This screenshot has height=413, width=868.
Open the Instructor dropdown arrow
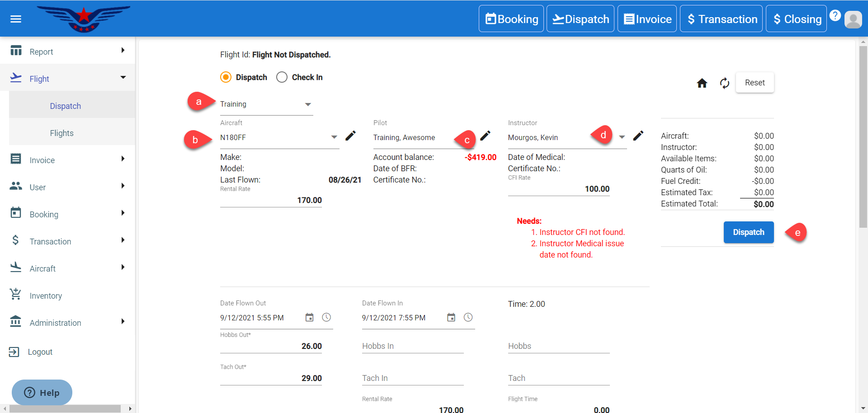[x=622, y=137]
